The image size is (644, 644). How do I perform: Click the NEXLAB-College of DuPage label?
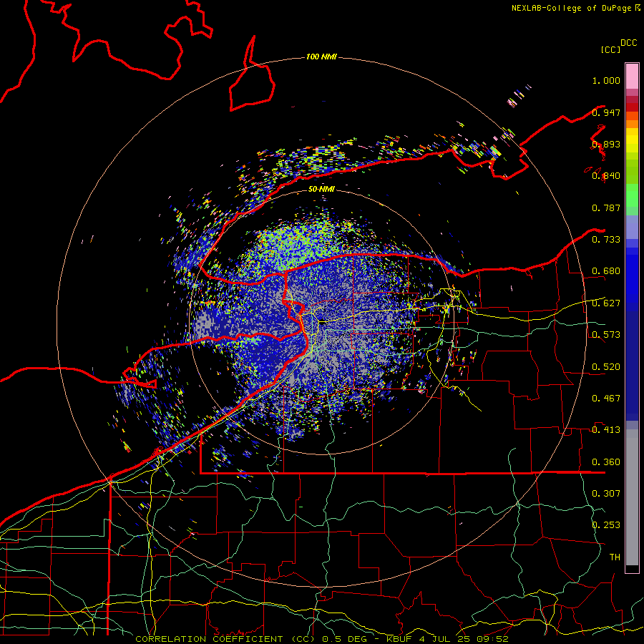(x=571, y=8)
